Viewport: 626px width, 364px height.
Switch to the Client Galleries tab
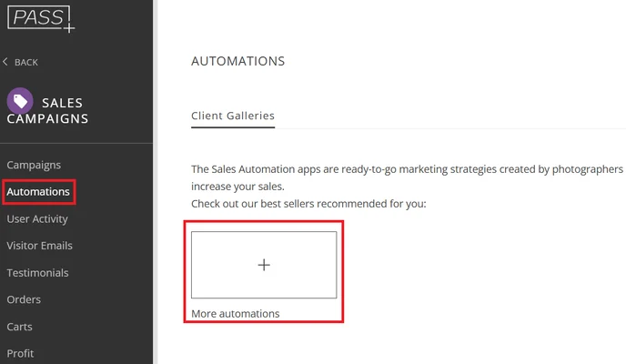coord(233,116)
